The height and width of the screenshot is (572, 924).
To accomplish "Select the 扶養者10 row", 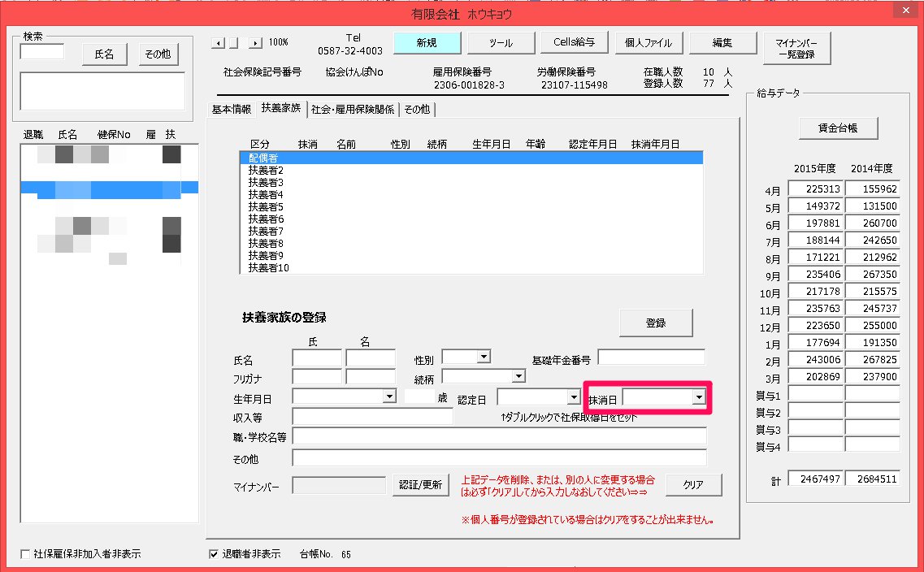I will (x=471, y=267).
